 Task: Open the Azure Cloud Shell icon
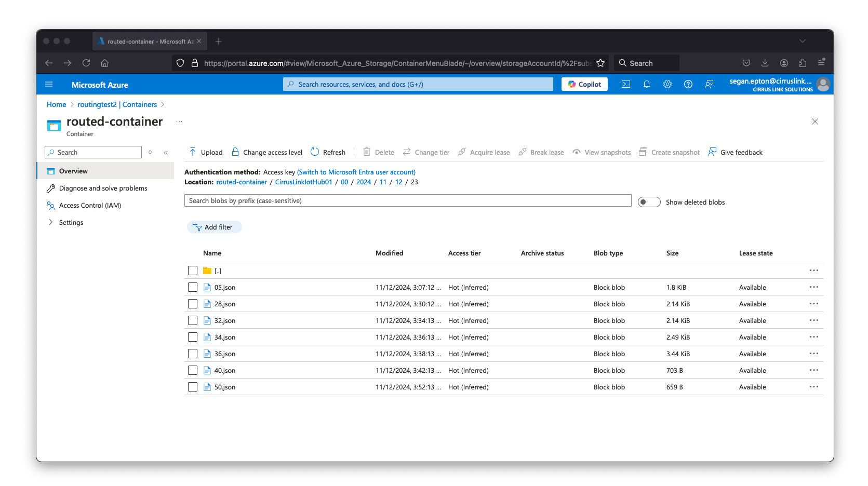[626, 84]
